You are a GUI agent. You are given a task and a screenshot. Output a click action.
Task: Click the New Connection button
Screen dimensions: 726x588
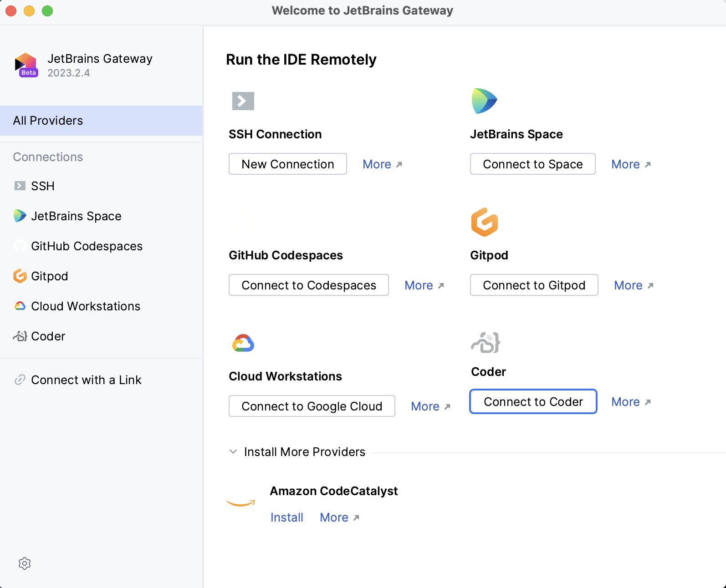click(x=287, y=164)
